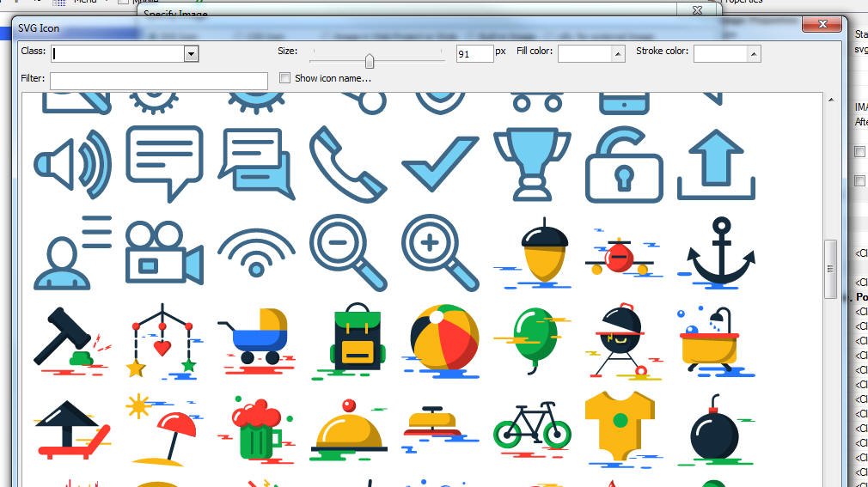The height and width of the screenshot is (487, 868).
Task: Expand the Stroke color picker arrow
Action: click(x=754, y=53)
